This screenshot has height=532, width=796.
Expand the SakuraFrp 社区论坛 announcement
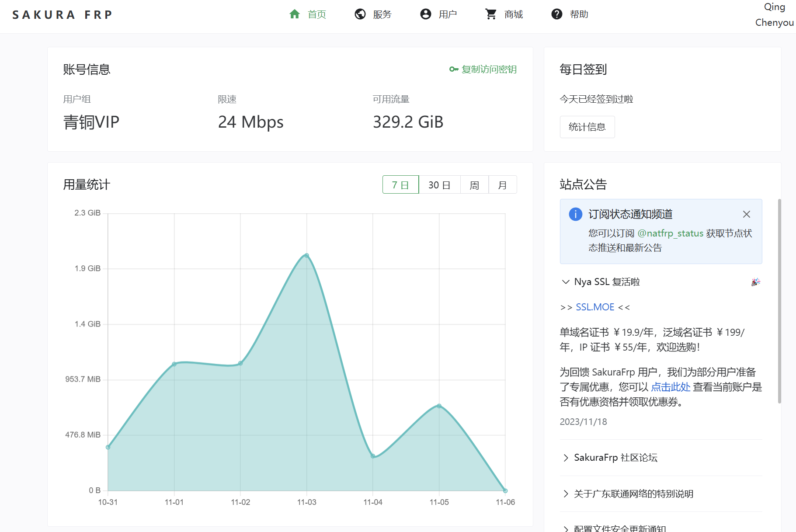point(661,458)
